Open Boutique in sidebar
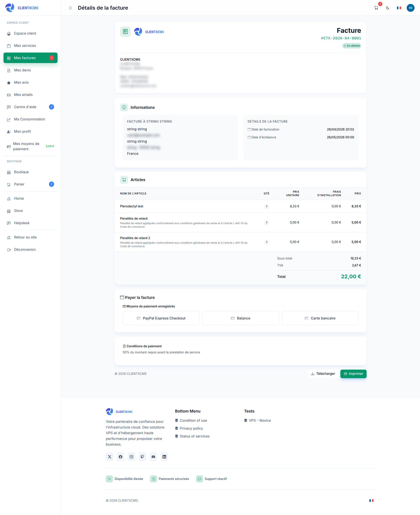 pyautogui.click(x=30, y=172)
